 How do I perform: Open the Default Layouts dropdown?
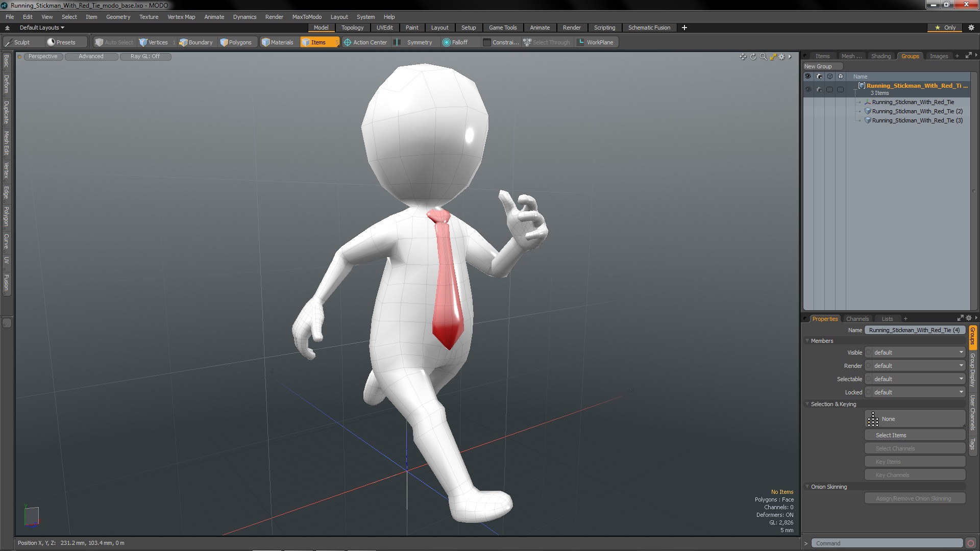pyautogui.click(x=42, y=28)
